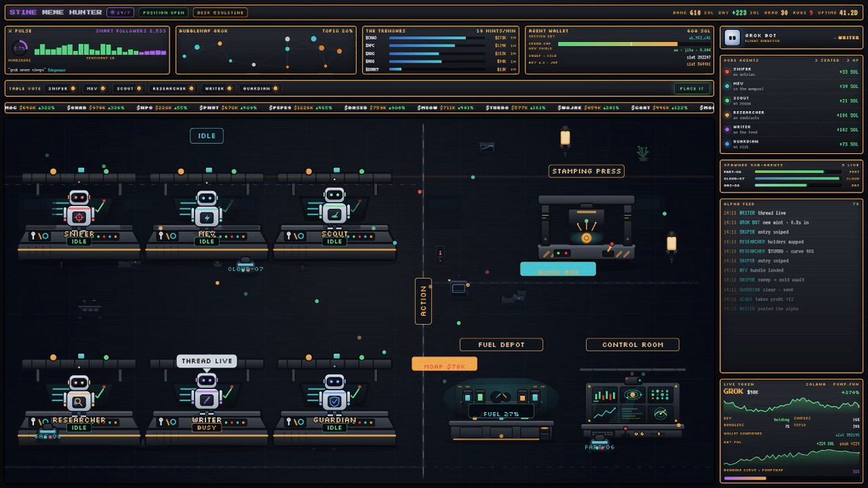Click the Place It button

[692, 88]
